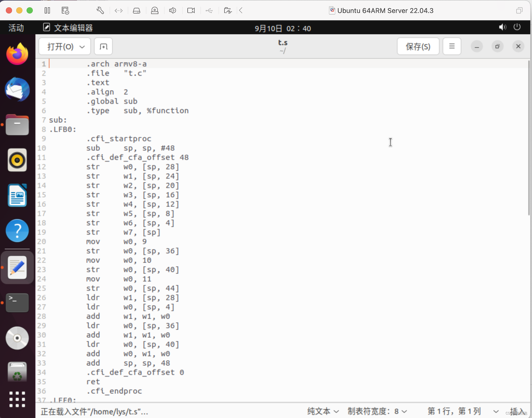Click the 保存(S) save button
532x418 pixels.
tap(418, 46)
